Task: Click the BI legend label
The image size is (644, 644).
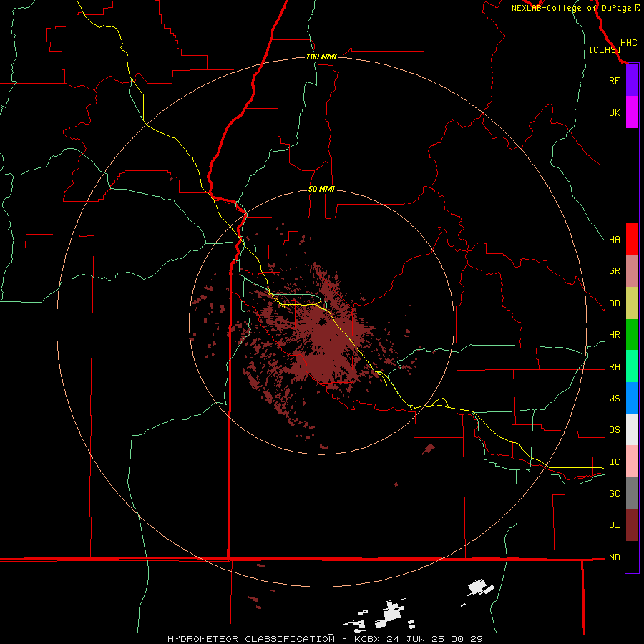Action: click(614, 525)
